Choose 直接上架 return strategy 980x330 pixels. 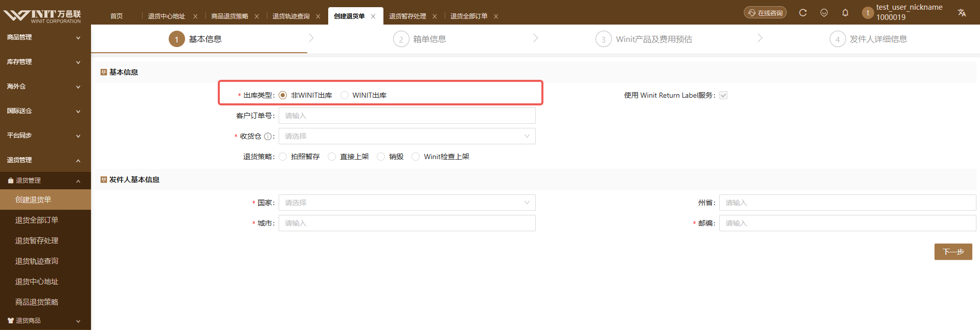pyautogui.click(x=332, y=157)
